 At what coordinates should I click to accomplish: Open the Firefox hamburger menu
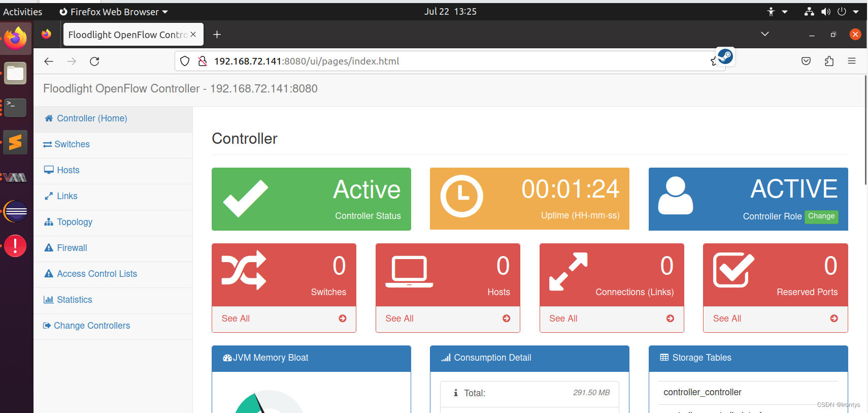point(852,61)
